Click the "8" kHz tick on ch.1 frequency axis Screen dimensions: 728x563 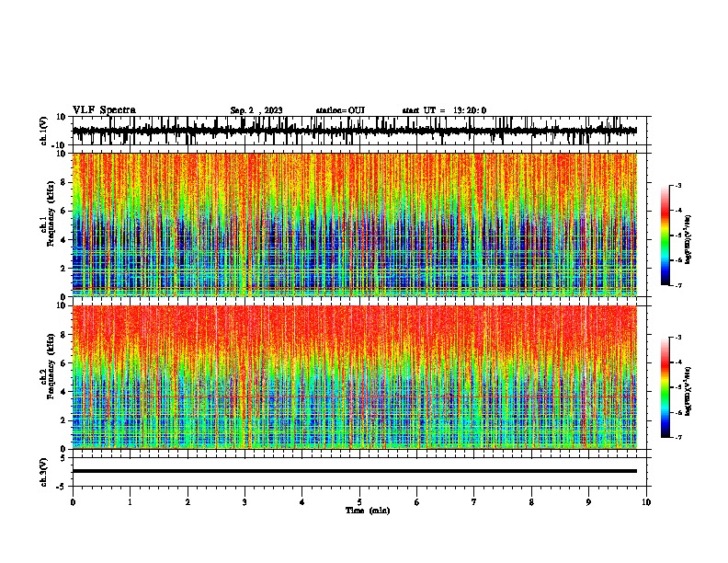pos(65,182)
